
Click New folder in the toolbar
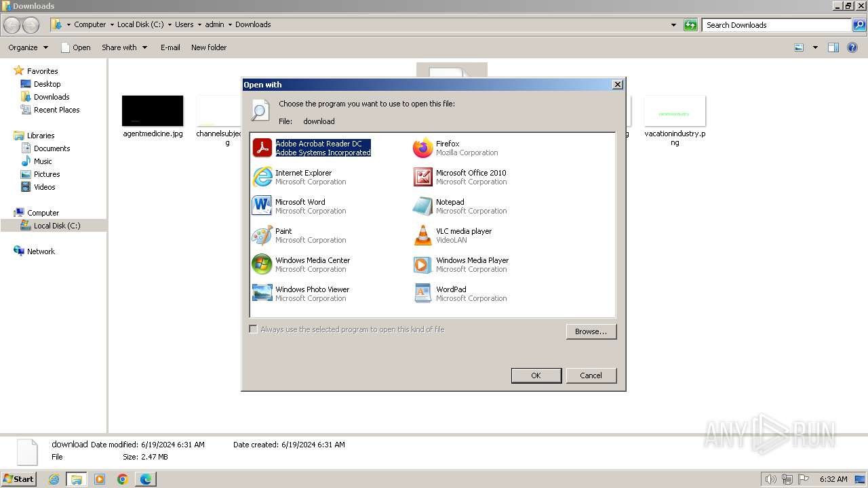click(209, 47)
